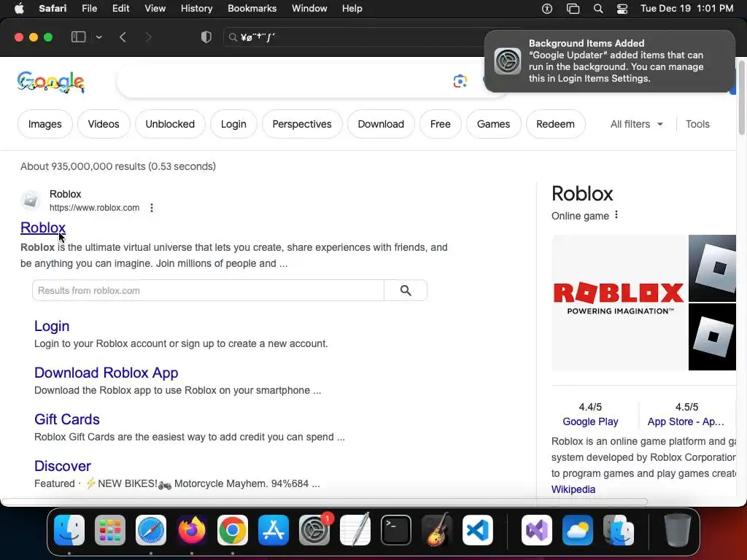This screenshot has height=560, width=747.
Task: Click into the Results from roblox.com field
Action: coord(208,290)
